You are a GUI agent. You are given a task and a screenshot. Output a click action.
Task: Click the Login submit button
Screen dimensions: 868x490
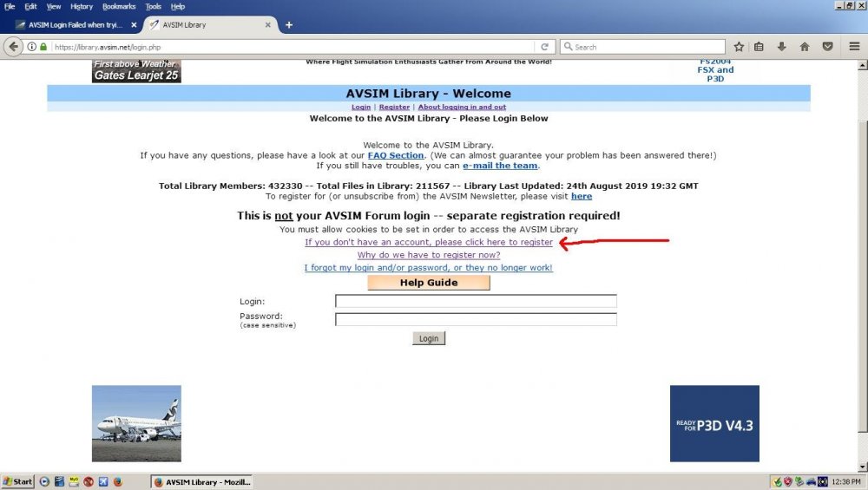[x=429, y=338]
